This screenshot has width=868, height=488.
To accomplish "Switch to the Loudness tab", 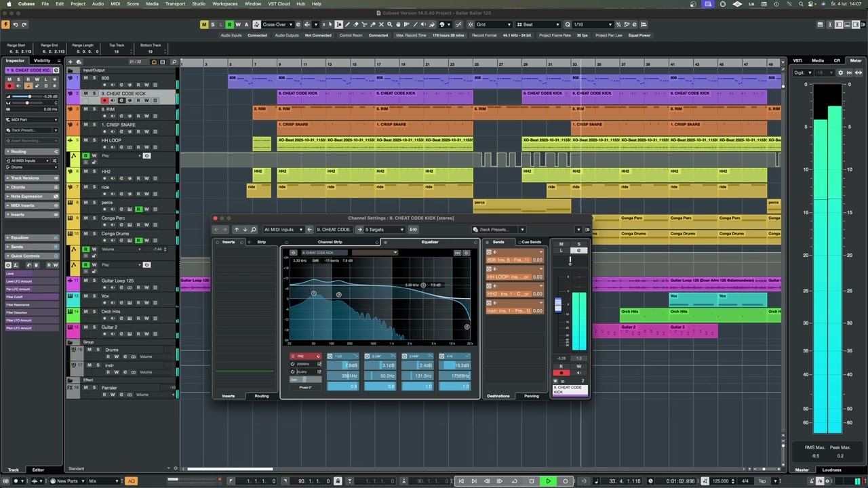I will (831, 470).
